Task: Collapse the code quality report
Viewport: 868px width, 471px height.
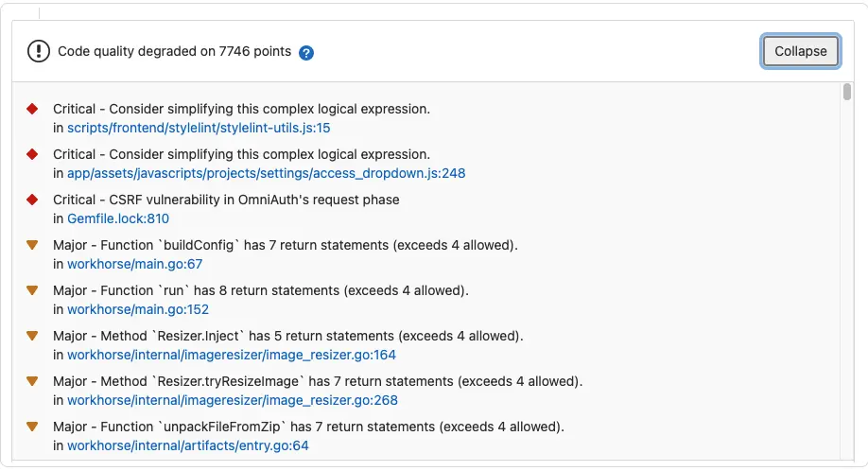Action: pyautogui.click(x=800, y=52)
